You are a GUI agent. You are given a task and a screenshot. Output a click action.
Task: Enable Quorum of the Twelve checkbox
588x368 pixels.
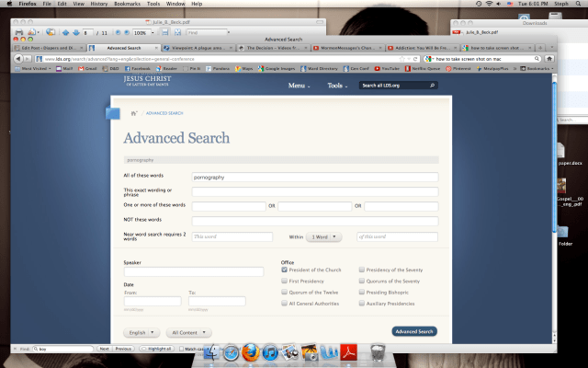pos(285,292)
